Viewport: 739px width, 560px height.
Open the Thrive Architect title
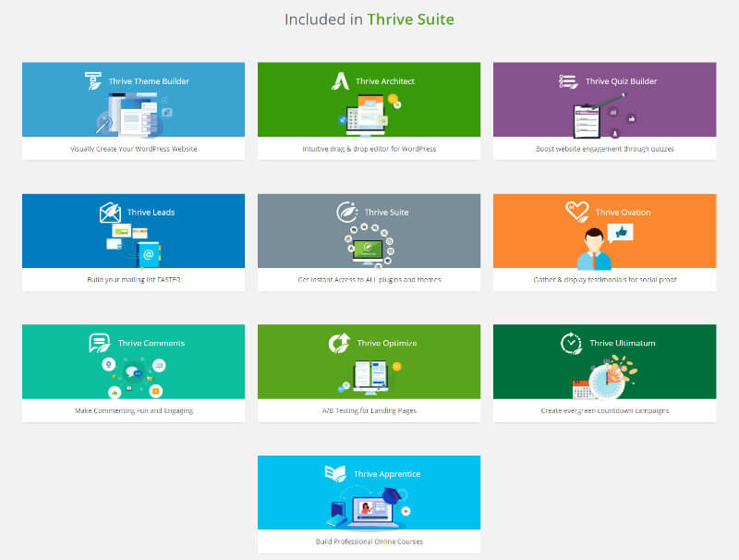pos(385,81)
